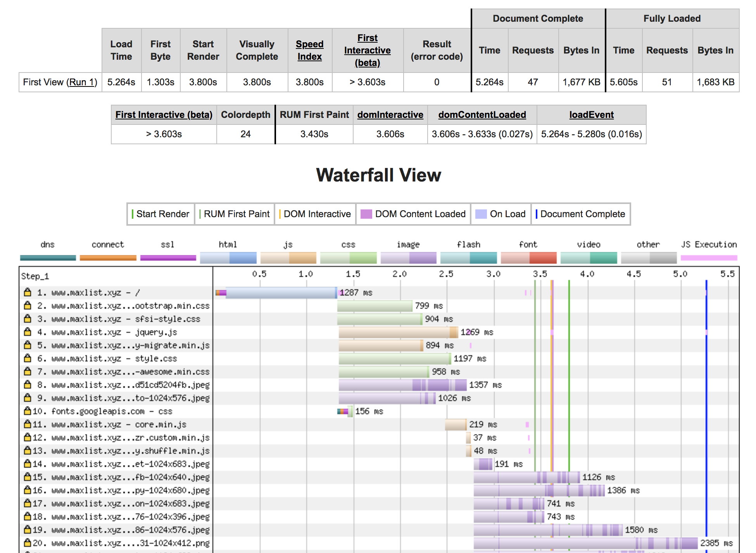Select the jquery.js waterfall bar (1269 ms)

[x=398, y=332]
